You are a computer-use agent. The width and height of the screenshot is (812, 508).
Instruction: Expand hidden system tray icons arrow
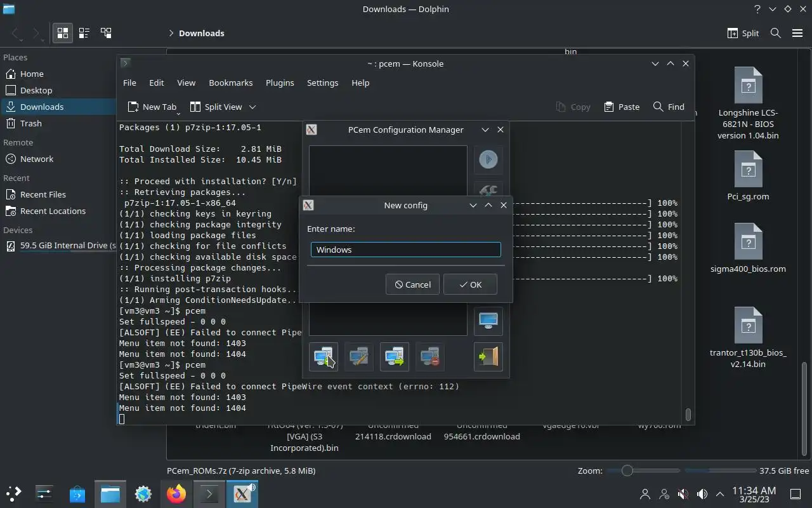720,493
